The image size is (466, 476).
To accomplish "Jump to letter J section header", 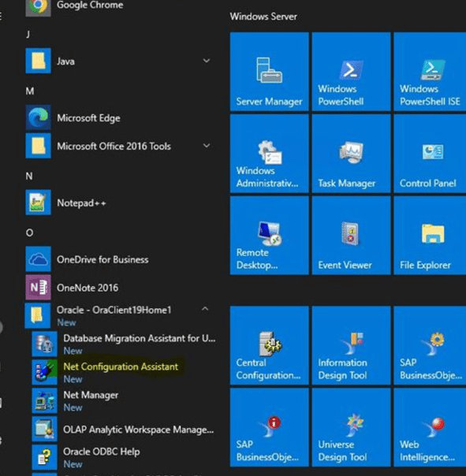I will tap(28, 34).
